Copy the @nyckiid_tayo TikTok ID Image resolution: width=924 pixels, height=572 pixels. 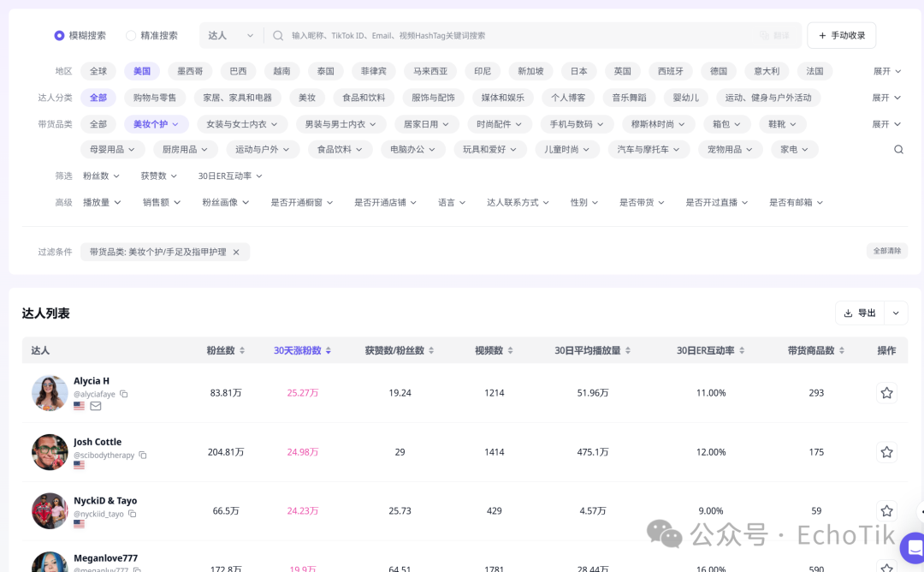tap(132, 515)
